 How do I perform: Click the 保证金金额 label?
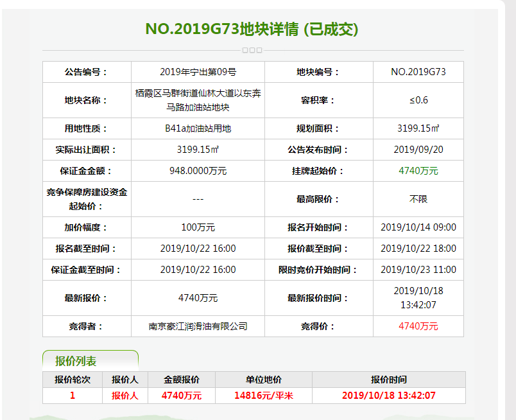point(87,171)
